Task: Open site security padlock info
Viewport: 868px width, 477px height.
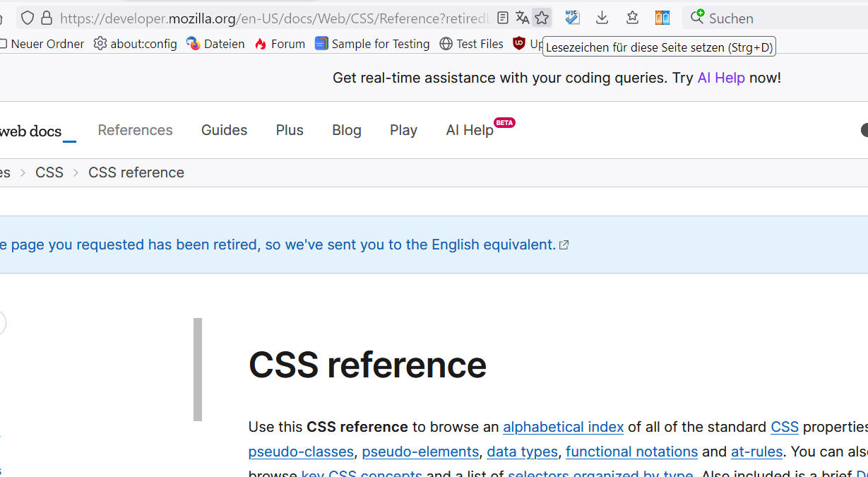Action: coord(47,18)
